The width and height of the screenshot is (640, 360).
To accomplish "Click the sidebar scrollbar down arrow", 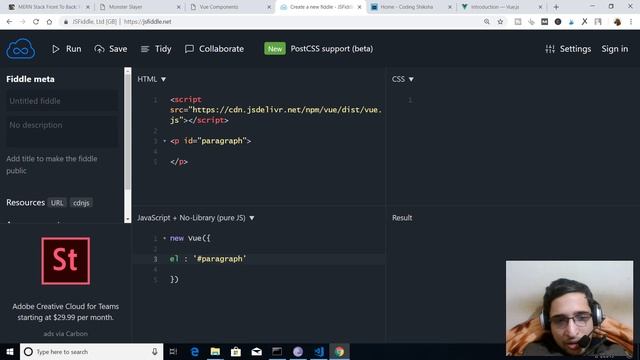I will tap(128, 219).
